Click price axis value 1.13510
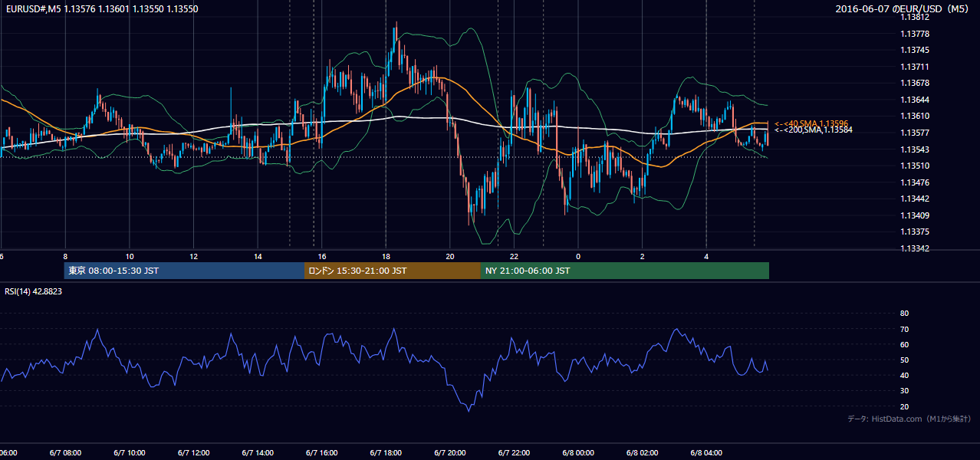This screenshot has height=460, width=980. tap(915, 166)
